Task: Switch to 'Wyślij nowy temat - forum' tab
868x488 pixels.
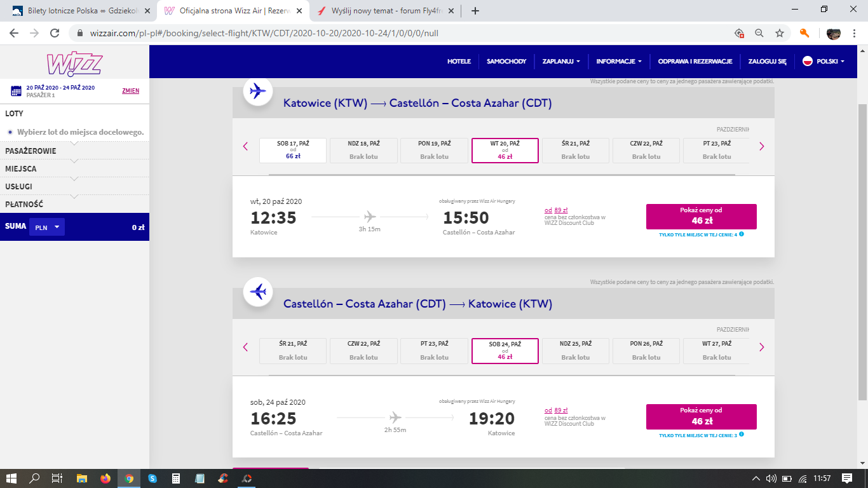Action: tap(385, 11)
